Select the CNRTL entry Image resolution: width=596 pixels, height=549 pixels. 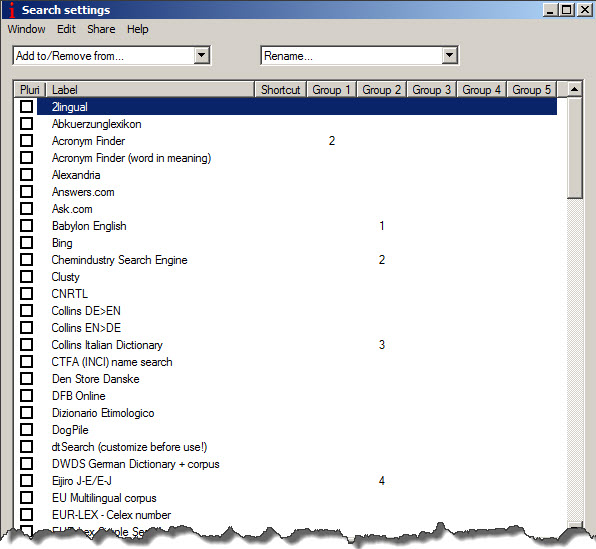click(x=70, y=294)
